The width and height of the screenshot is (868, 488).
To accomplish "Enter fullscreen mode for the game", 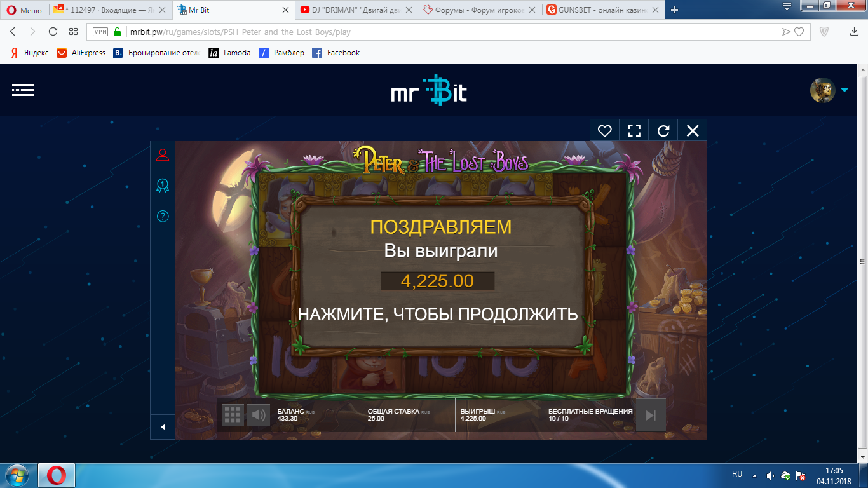I will point(634,131).
